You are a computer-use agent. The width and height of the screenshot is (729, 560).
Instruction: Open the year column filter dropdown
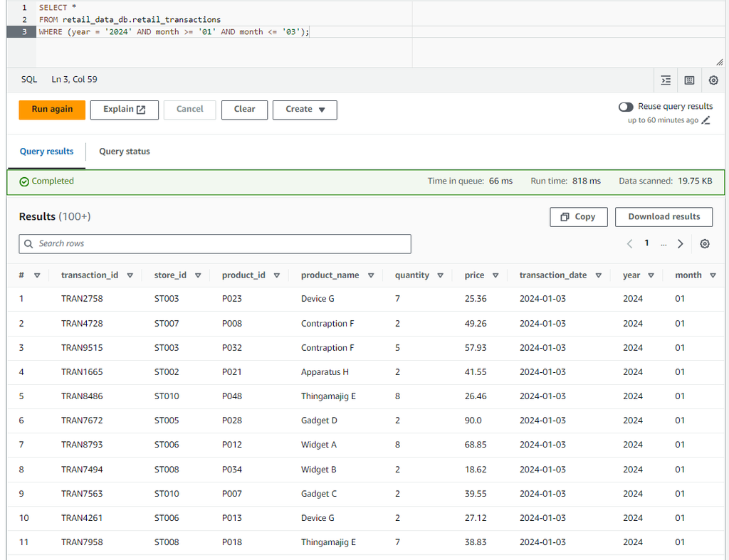tap(651, 275)
